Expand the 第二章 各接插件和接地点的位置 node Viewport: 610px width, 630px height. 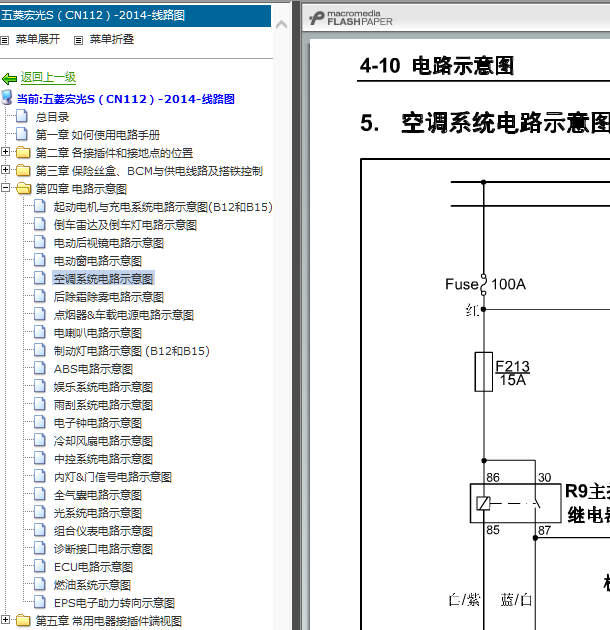[5, 151]
